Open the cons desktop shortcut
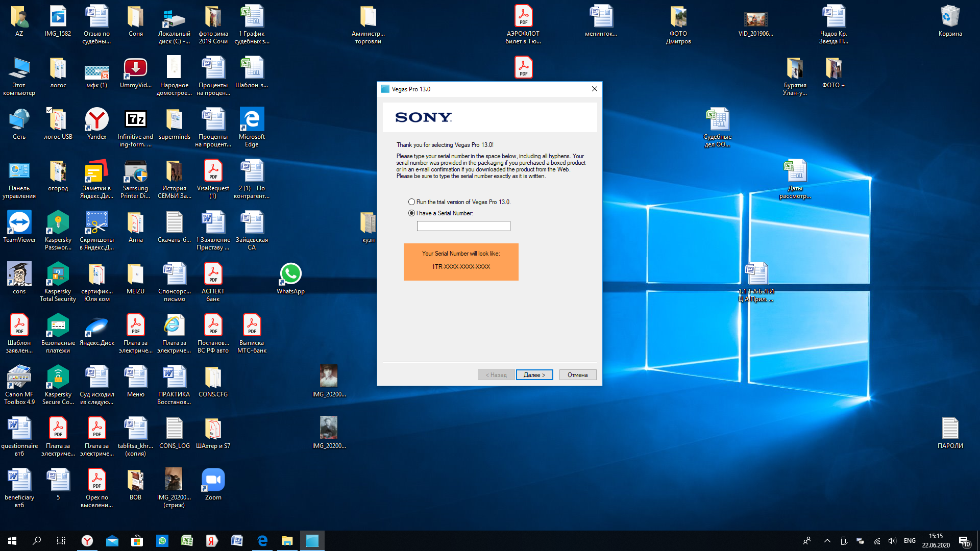The width and height of the screenshot is (980, 551). (x=19, y=279)
